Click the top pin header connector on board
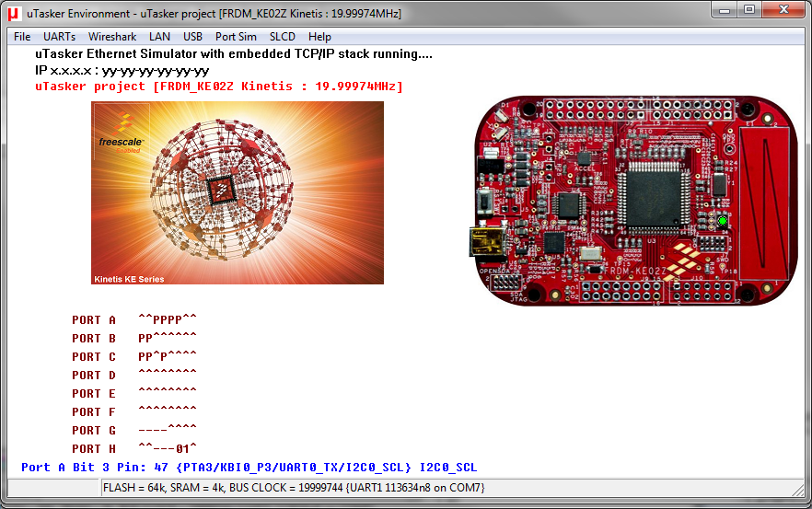Screen dimensions: 812x509 click(640, 110)
